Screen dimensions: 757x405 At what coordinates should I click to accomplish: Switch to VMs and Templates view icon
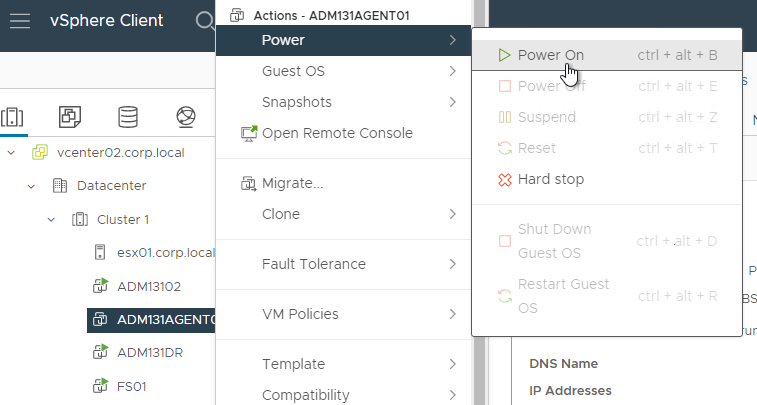70,117
